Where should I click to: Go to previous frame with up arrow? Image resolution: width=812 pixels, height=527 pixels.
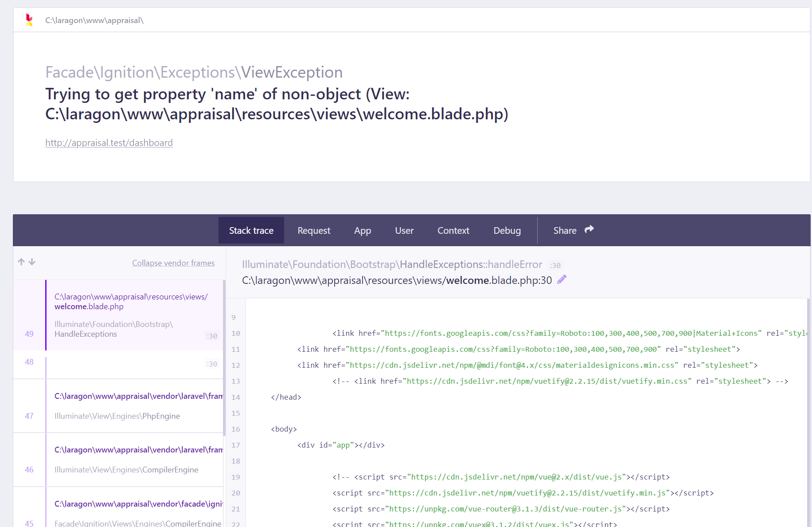coord(21,262)
